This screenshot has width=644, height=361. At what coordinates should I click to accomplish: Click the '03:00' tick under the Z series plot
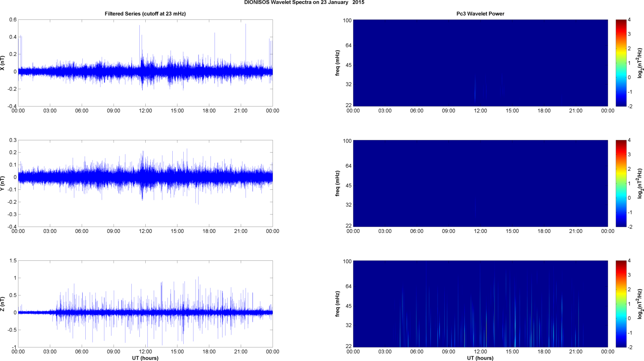tap(50, 352)
